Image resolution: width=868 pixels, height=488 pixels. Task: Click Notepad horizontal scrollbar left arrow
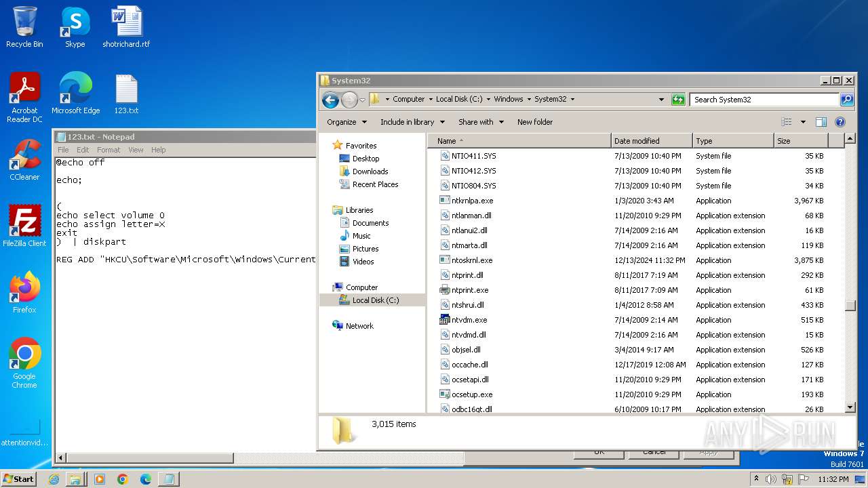tap(61, 459)
